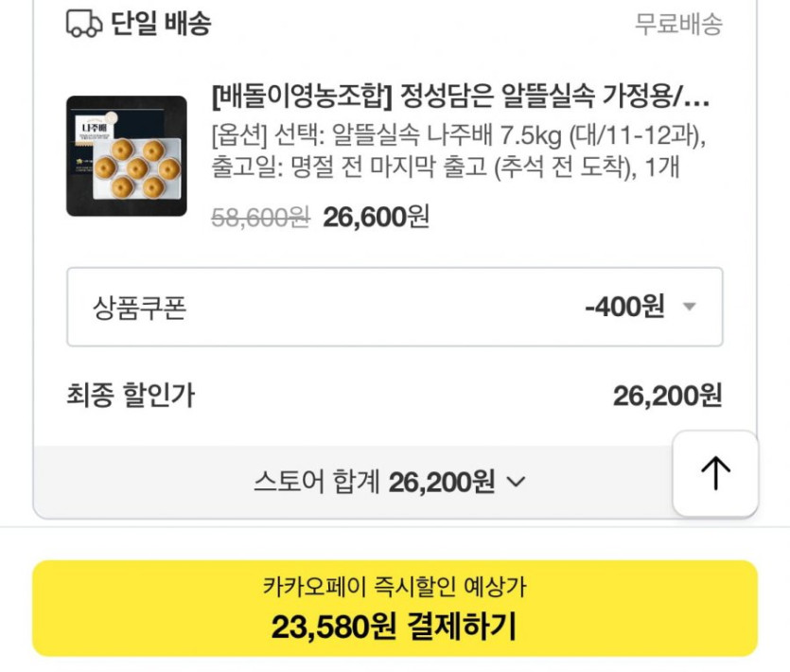Click the -400원 coupon discount value
Viewport: 790px width, 672px height.
(624, 307)
